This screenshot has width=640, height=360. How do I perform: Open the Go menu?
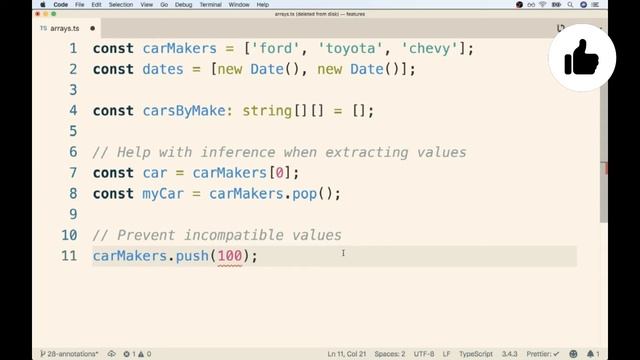(164, 5)
